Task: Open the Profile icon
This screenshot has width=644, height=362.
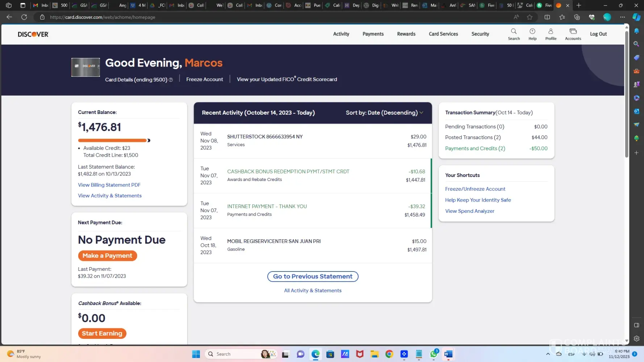Action: pyautogui.click(x=551, y=31)
